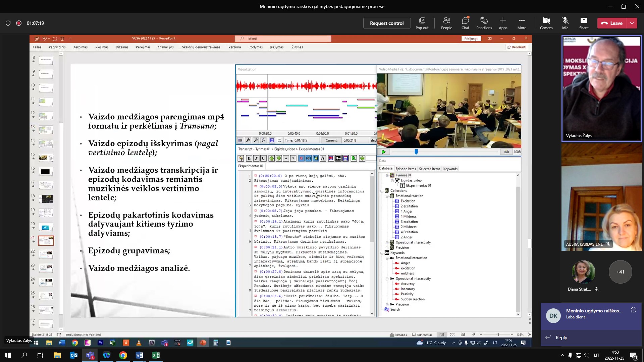Click the Ieškoti search box in PowerPoint
Image resolution: width=644 pixels, height=362 pixels.
click(283, 39)
